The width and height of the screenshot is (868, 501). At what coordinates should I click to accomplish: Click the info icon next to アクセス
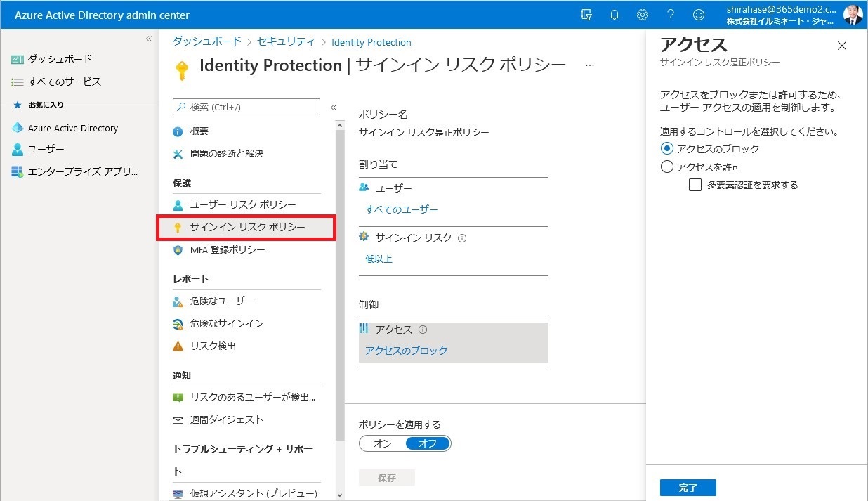[x=423, y=330]
